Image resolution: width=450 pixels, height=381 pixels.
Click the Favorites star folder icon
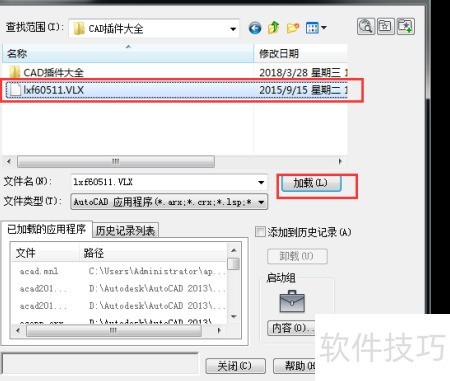386,26
